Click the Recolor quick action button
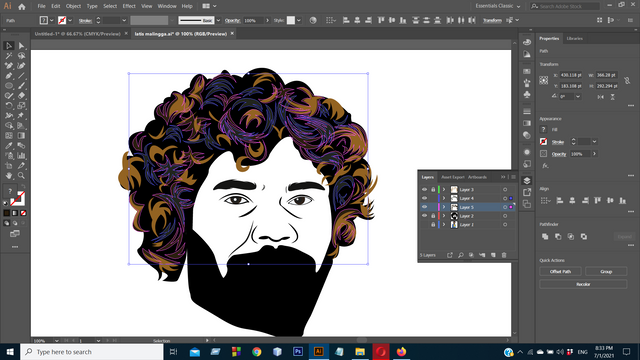This screenshot has width=640, height=360. click(x=583, y=284)
